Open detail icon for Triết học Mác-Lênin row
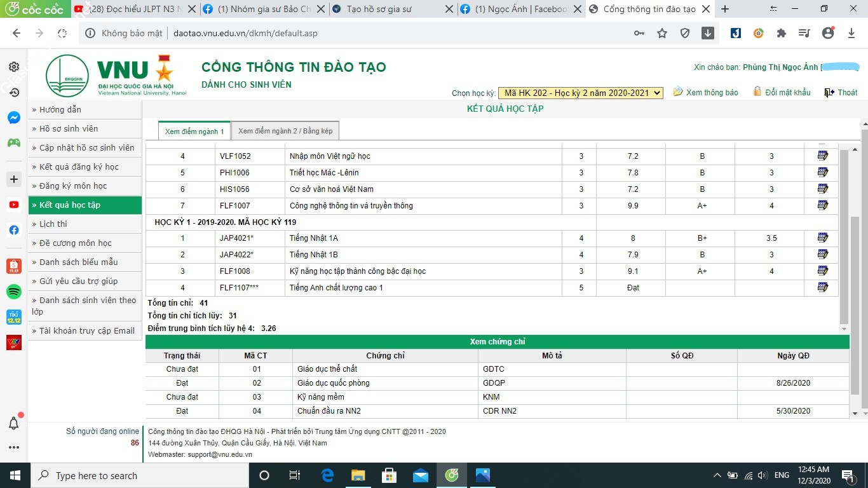This screenshot has width=868, height=488. 823,172
